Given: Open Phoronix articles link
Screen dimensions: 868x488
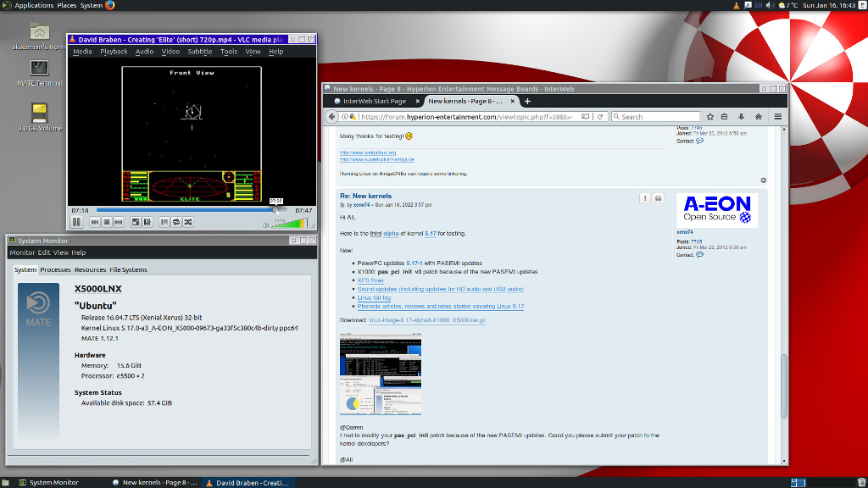Looking at the screenshot, I should click(441, 306).
